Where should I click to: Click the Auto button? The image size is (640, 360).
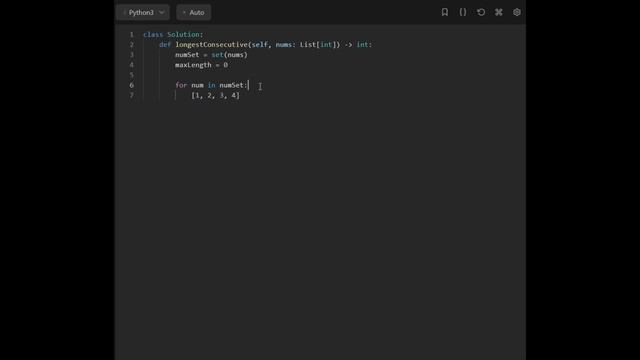coord(193,12)
